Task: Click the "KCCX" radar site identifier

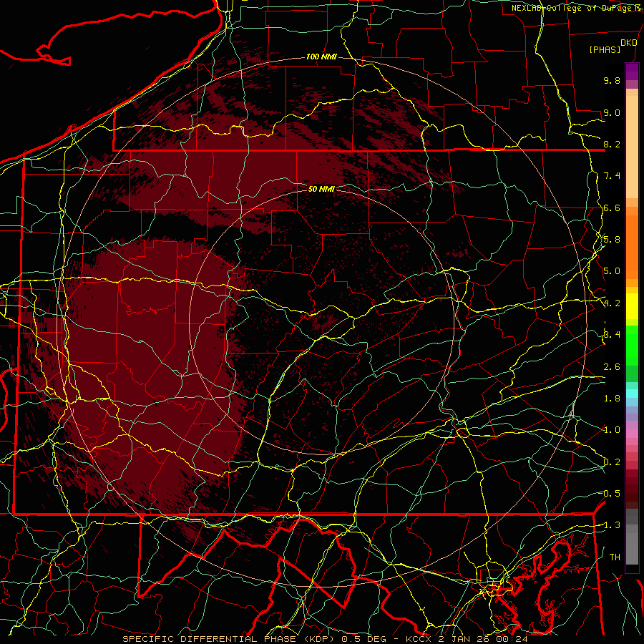Action: tap(419, 639)
